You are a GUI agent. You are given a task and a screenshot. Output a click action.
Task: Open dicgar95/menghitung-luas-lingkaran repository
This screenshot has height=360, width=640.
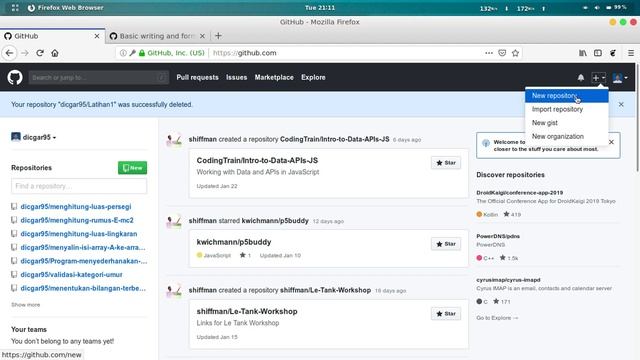[79, 234]
